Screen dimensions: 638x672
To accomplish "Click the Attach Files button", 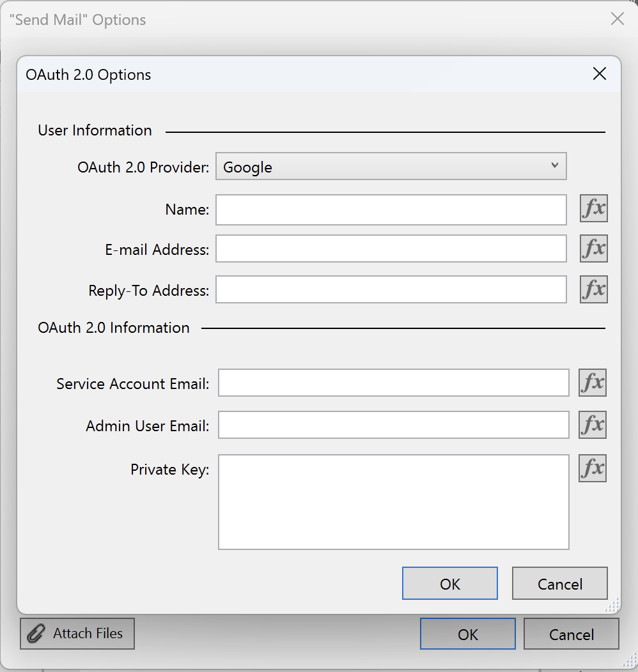I will pos(77,633).
